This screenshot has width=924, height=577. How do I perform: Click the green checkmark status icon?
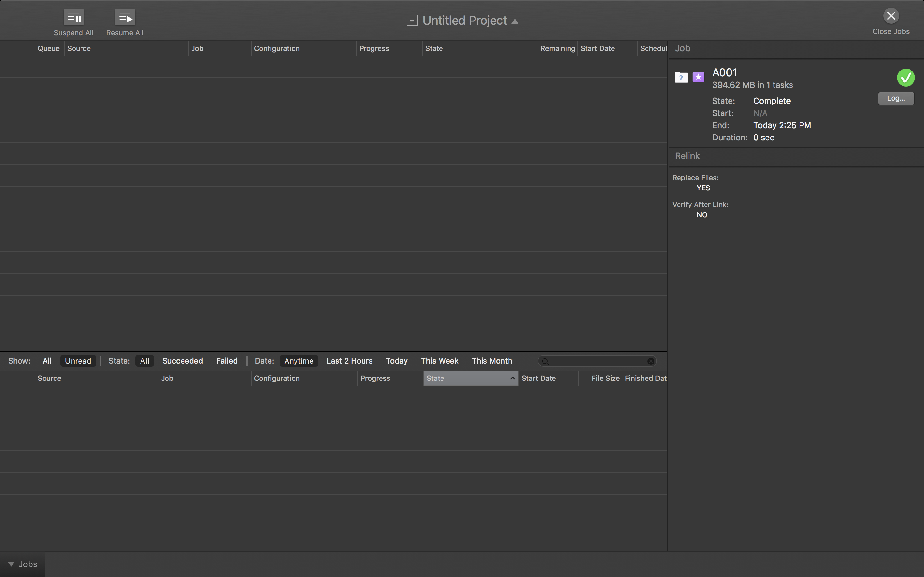[905, 78]
